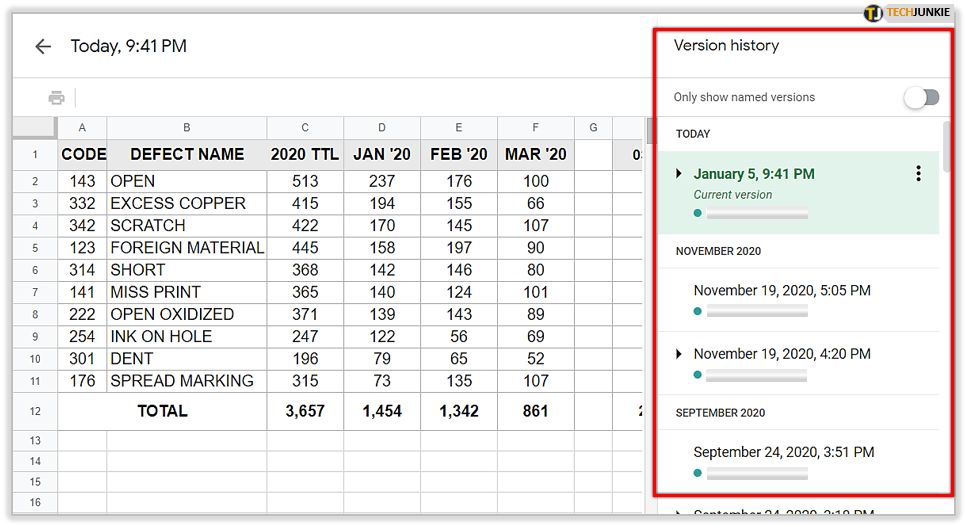Select the September 24, 2020, 3:51 PM version
The width and height of the screenshot is (967, 527).
pos(783,452)
